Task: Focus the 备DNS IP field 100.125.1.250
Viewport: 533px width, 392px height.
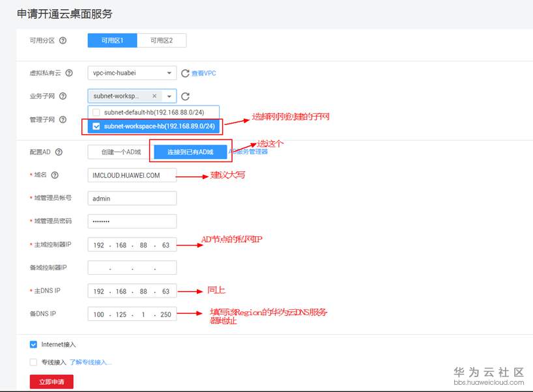Action: tap(132, 315)
